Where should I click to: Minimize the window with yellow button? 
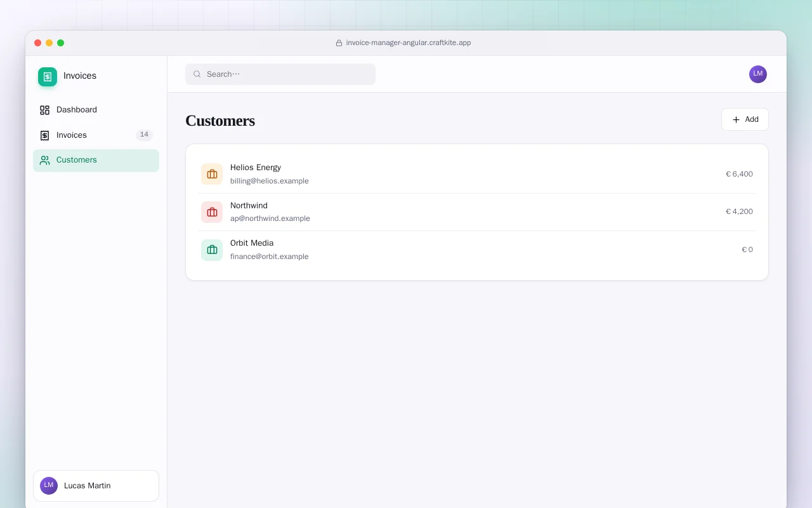49,43
